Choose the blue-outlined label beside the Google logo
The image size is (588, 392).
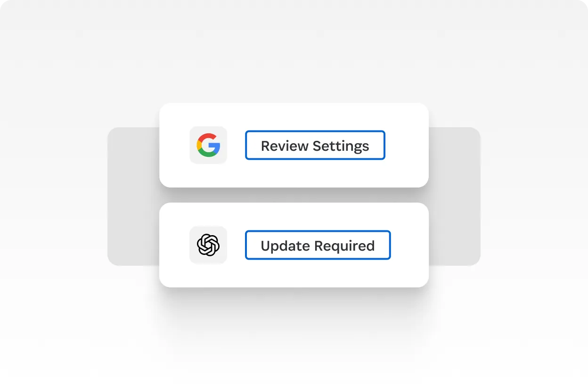click(x=315, y=145)
